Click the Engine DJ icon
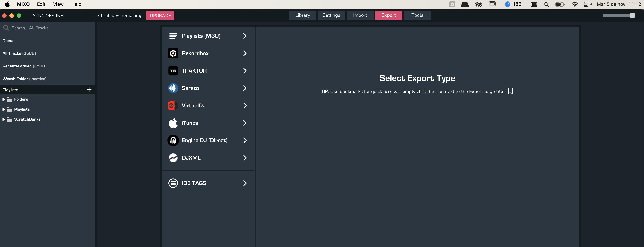 [173, 140]
